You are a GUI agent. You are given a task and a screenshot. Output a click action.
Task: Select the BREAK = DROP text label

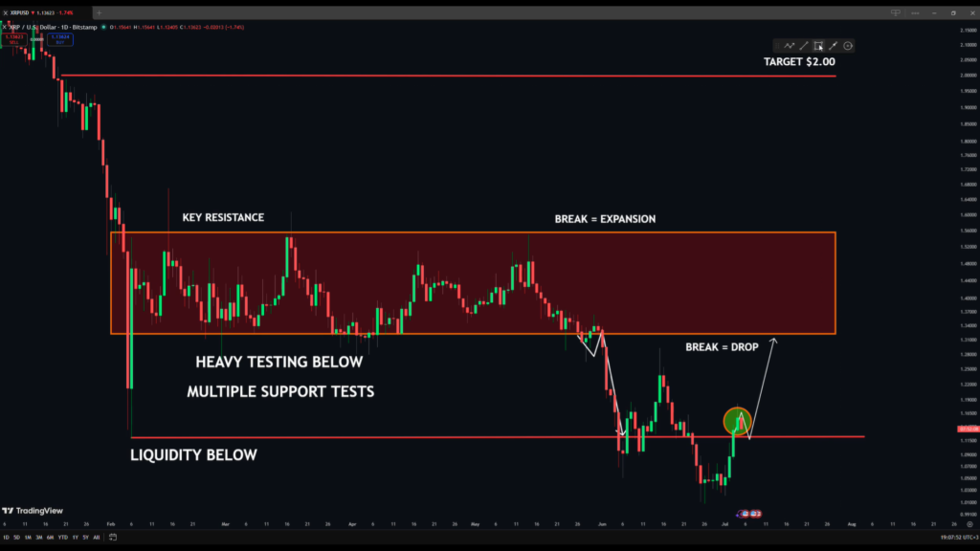(722, 347)
